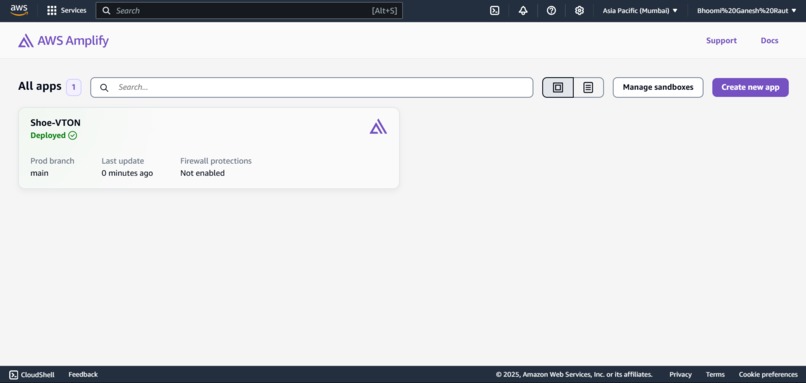
Task: Click the Amplify icon on Shoe-VTON card
Action: click(x=378, y=126)
